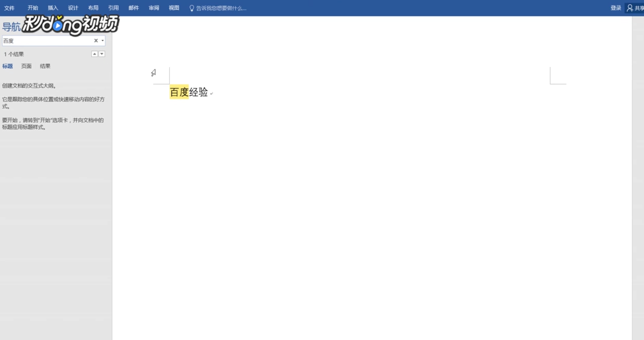The width and height of the screenshot is (644, 340).
Task: Open the 插入 ribbon tab
Action: (53, 8)
